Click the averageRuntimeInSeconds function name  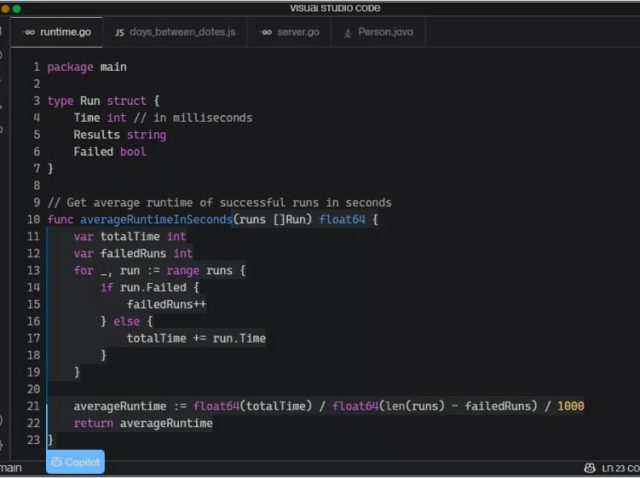pyautogui.click(x=156, y=219)
